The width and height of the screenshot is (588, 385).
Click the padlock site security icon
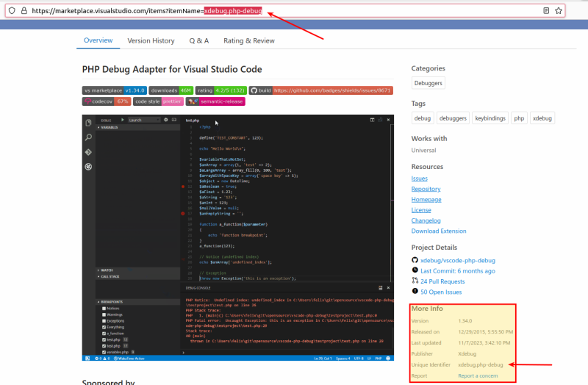tap(24, 10)
